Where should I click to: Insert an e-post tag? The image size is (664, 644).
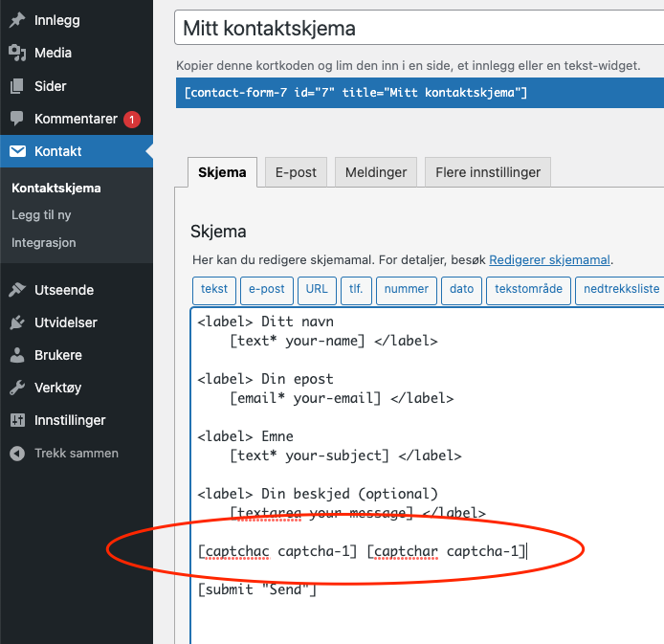click(266, 291)
